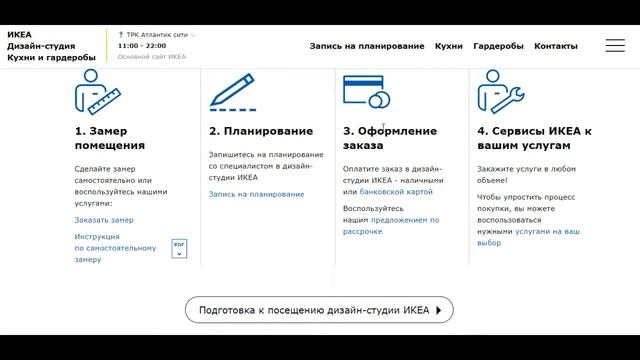Open Запись на планирование in the top menu
The width and height of the screenshot is (640, 360).
coord(367,46)
